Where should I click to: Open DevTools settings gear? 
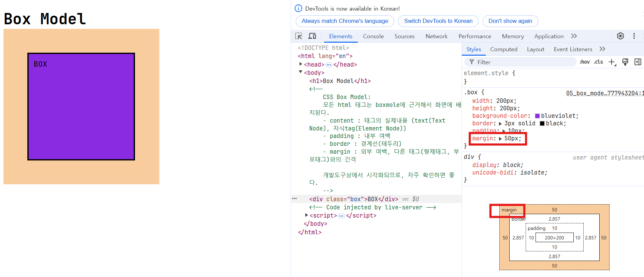point(620,36)
